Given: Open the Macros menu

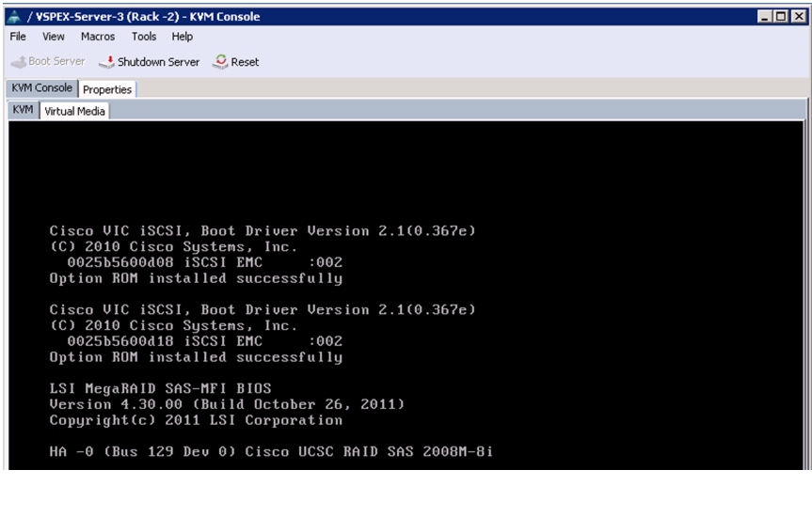Looking at the screenshot, I should click(x=97, y=37).
